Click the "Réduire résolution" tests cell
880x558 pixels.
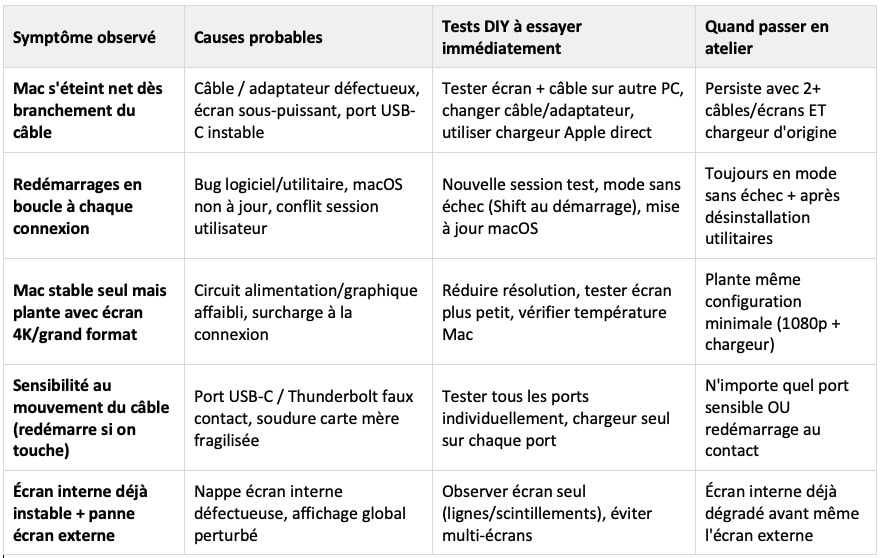[554, 312]
